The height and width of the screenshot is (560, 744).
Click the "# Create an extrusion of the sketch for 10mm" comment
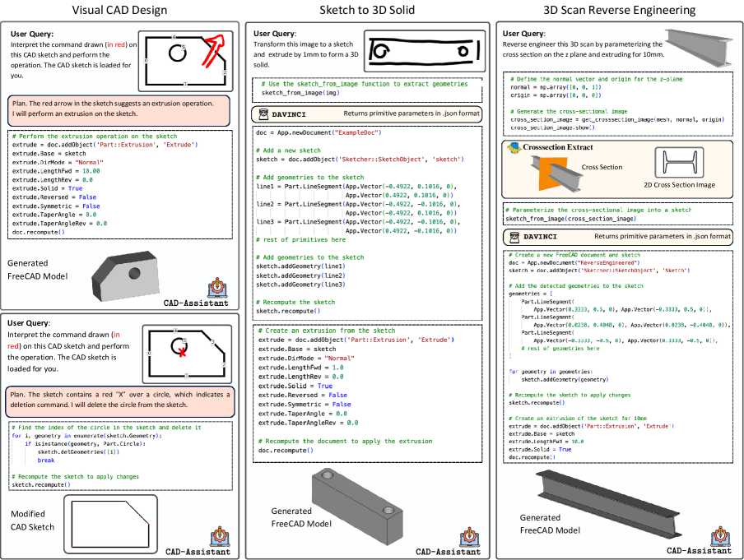click(578, 419)
